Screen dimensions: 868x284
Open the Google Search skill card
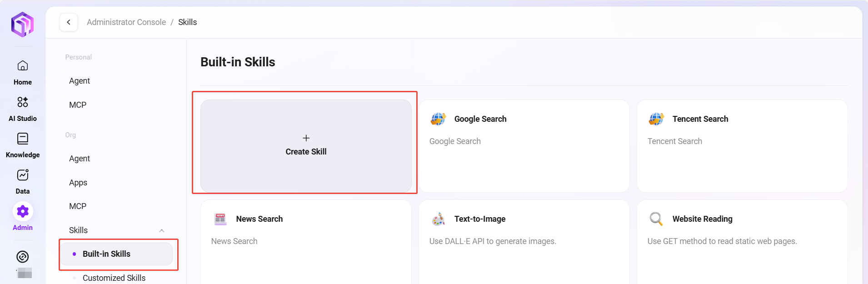point(524,146)
